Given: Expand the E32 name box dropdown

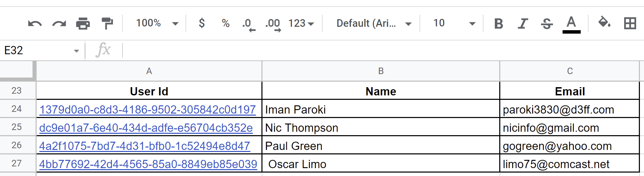Looking at the screenshot, I should (x=76, y=51).
